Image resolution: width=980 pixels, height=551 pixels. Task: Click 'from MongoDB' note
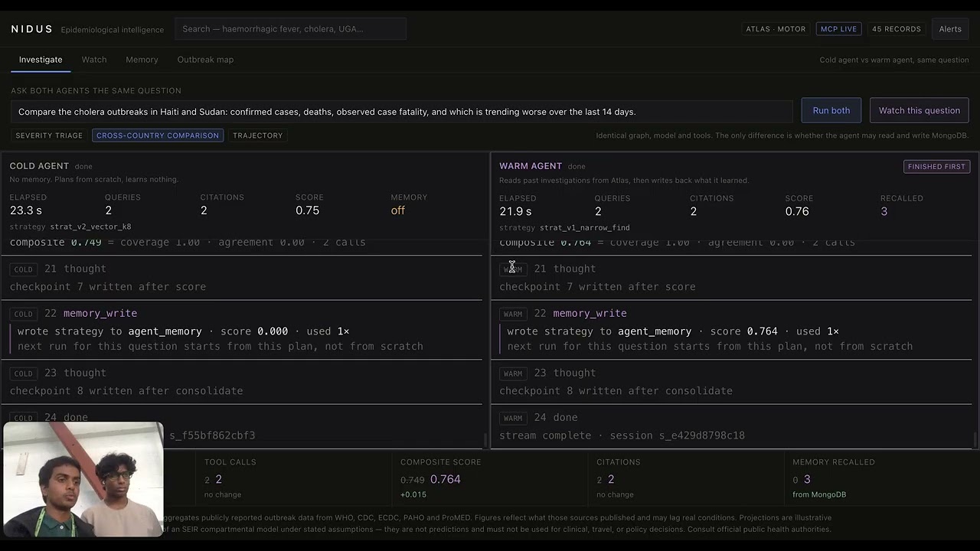tap(819, 494)
